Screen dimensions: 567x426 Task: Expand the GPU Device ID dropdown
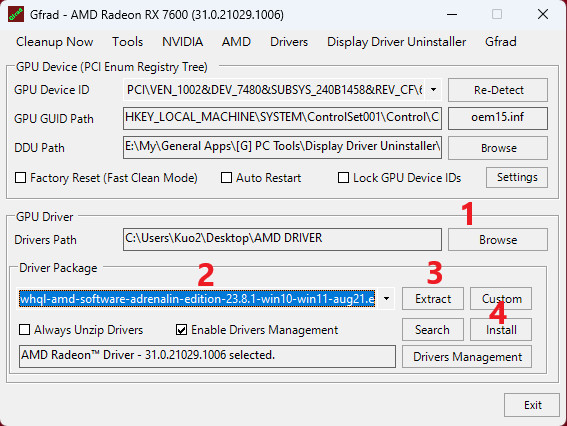(433, 90)
